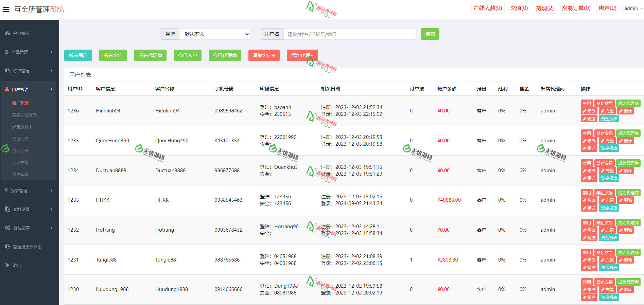Click the 用户名 search input field
644x305 pixels.
coord(349,34)
